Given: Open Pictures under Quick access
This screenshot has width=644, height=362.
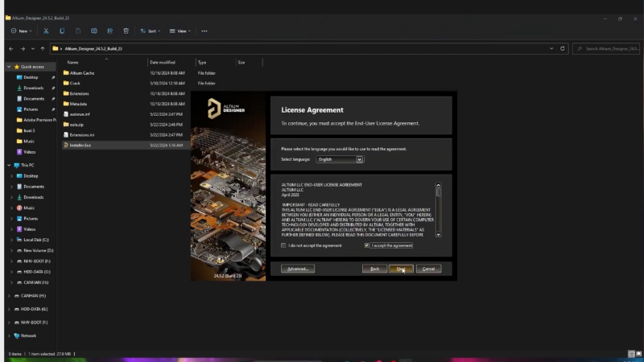Looking at the screenshot, I should click(31, 109).
